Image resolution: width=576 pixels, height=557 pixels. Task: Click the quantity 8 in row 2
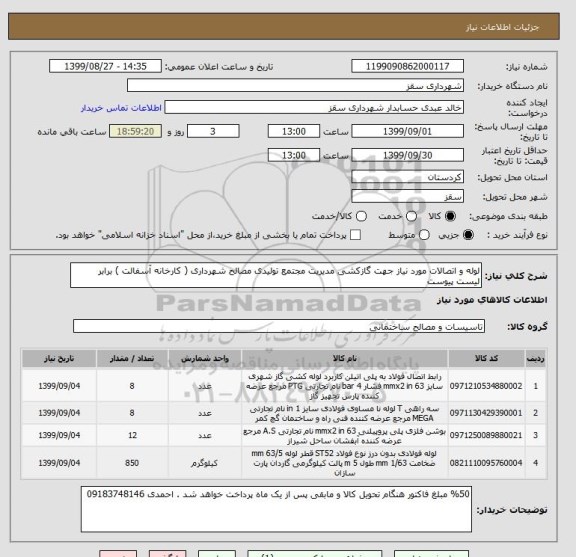[x=132, y=413]
